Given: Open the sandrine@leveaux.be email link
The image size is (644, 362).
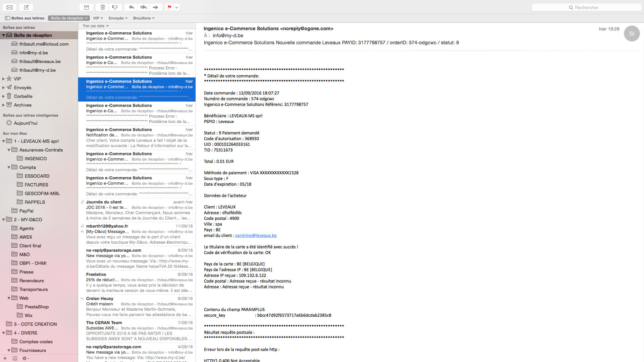Looking at the screenshot, I should (256, 236).
